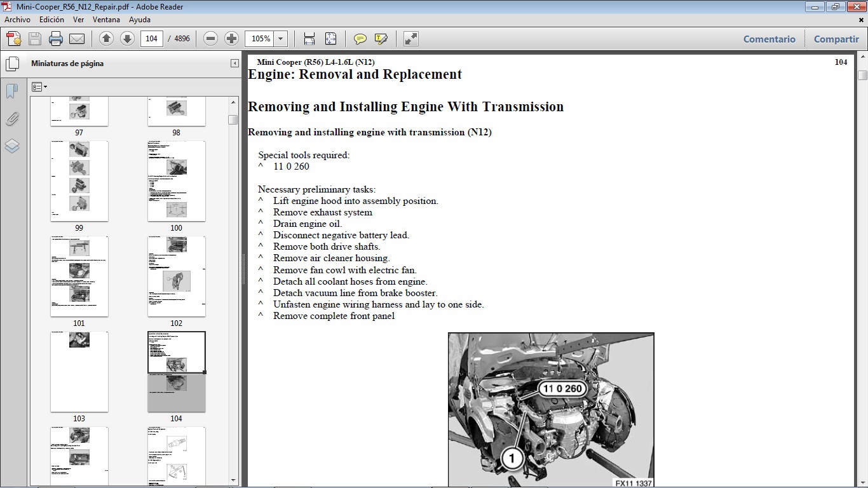
Task: Click the thumbnail panel scroll up arrow
Action: [233, 102]
